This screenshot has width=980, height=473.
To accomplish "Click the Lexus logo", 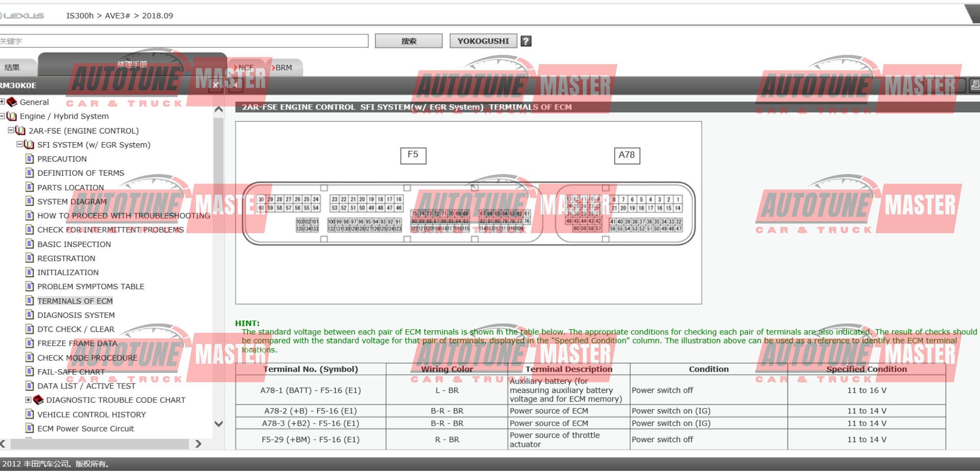I will [x=23, y=15].
